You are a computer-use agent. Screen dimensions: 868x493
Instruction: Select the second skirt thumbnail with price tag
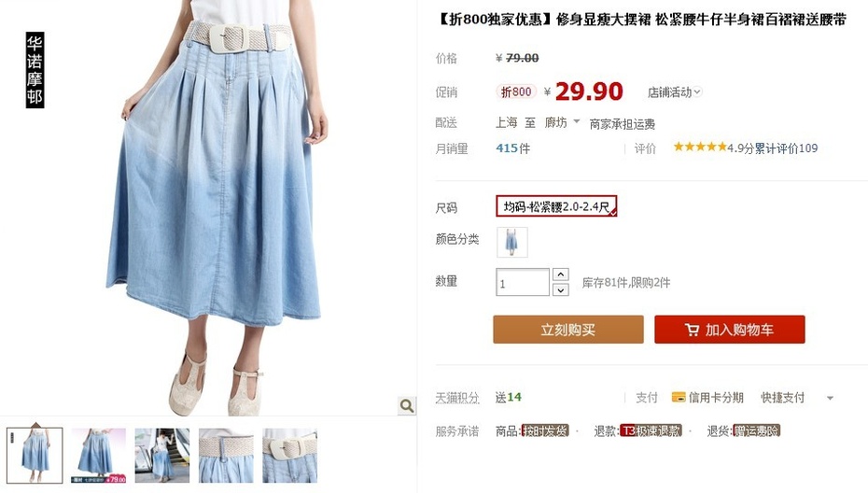pyautogui.click(x=99, y=456)
